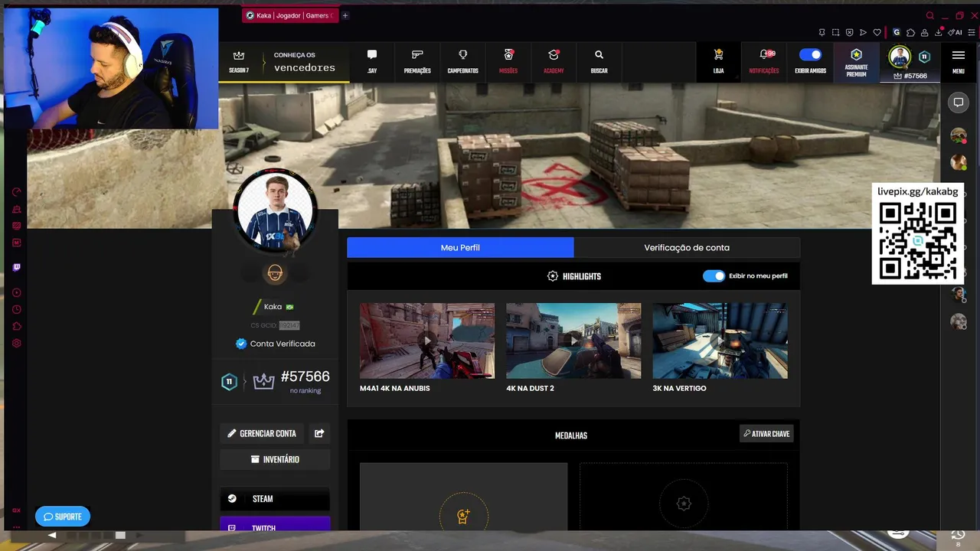Viewport: 980px width, 551px height.
Task: Select the Kaka | Jogador browser tab
Action: (x=291, y=15)
